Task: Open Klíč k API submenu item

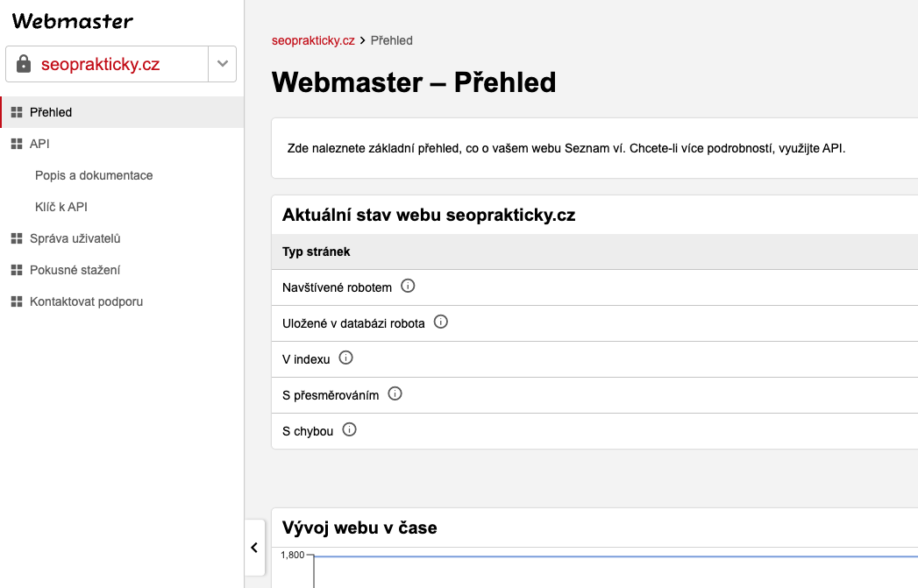Action: [60, 207]
